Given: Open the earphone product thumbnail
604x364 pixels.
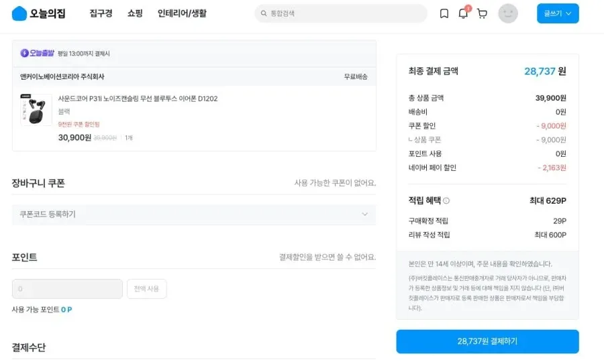Looking at the screenshot, I should pyautogui.click(x=36, y=110).
